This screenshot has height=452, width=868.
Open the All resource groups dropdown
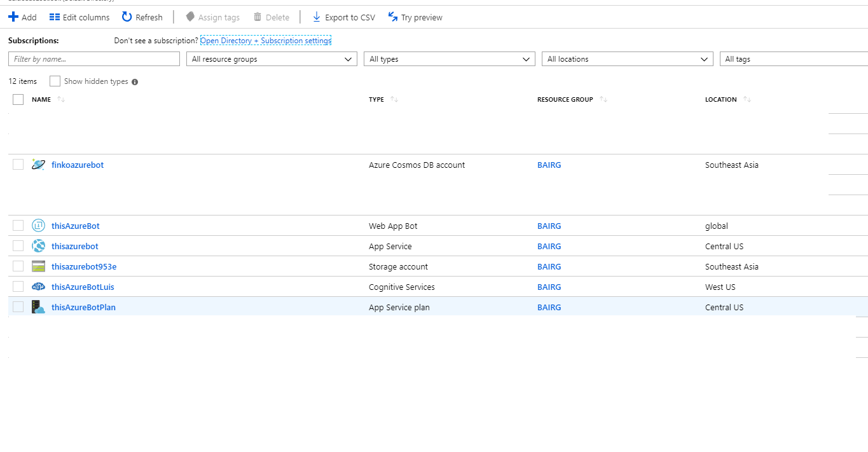click(272, 59)
